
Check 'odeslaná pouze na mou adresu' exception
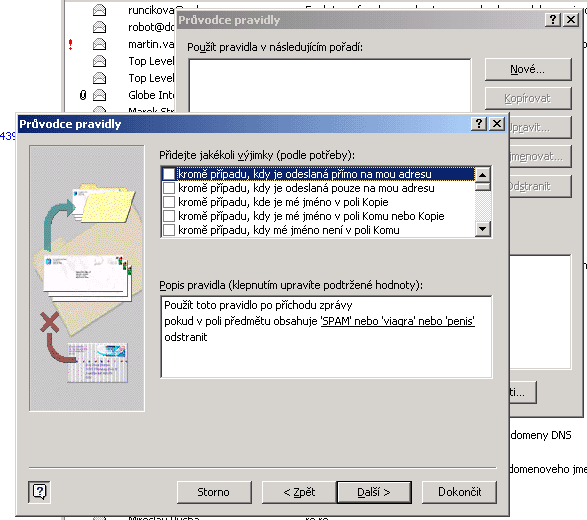[x=169, y=188]
